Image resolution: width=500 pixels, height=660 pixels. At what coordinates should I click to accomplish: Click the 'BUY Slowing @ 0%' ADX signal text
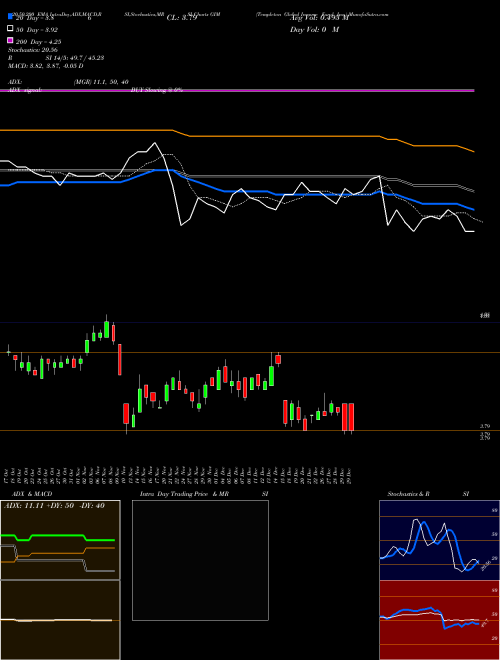point(157,90)
